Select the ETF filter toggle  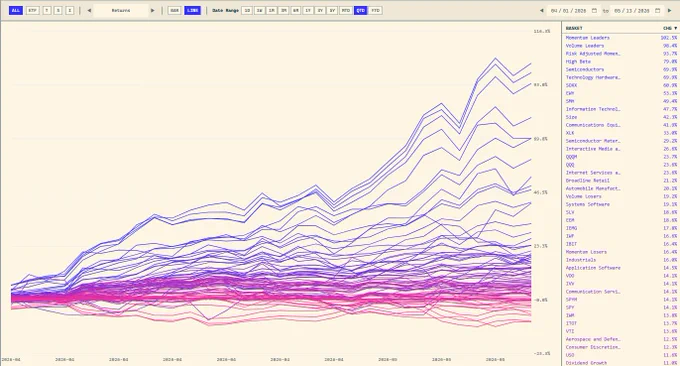point(33,10)
